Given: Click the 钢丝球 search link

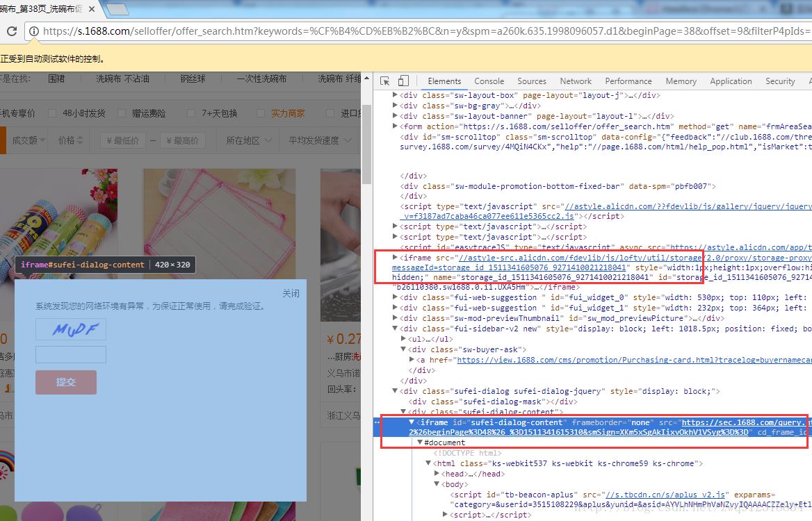Looking at the screenshot, I should click(193, 78).
